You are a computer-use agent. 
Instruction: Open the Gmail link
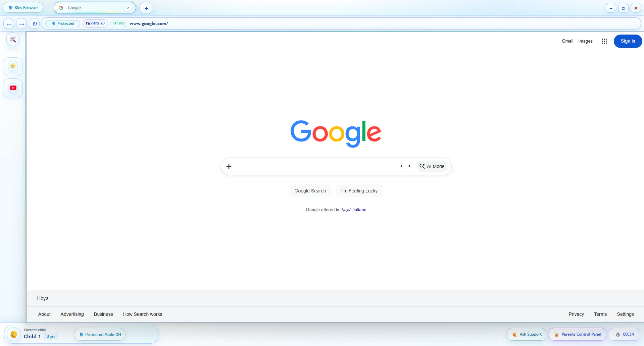(x=567, y=41)
